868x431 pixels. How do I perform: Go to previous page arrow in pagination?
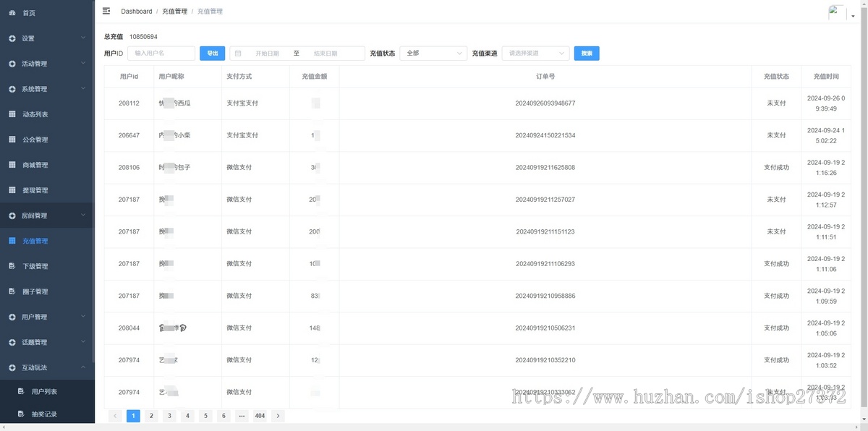click(115, 416)
